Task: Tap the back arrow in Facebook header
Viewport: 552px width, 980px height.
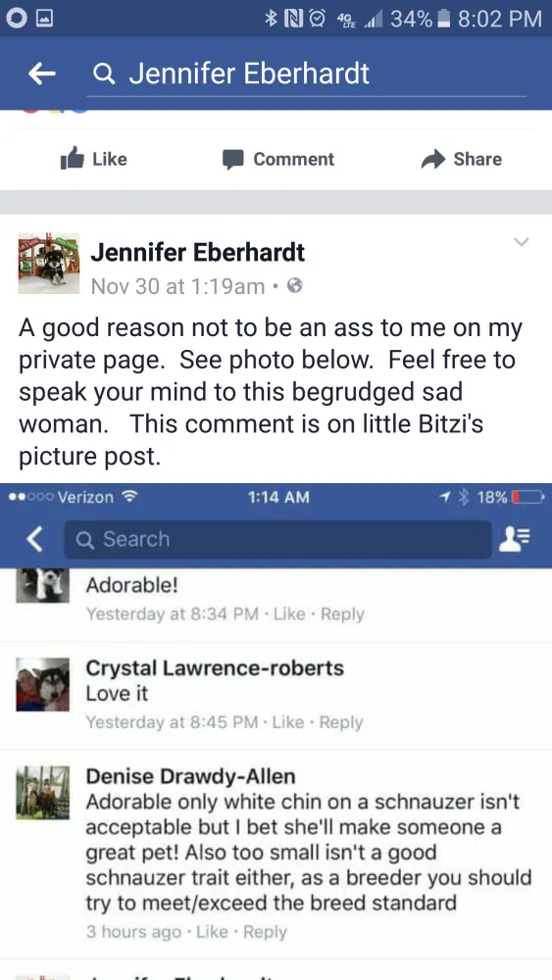Action: tap(42, 74)
